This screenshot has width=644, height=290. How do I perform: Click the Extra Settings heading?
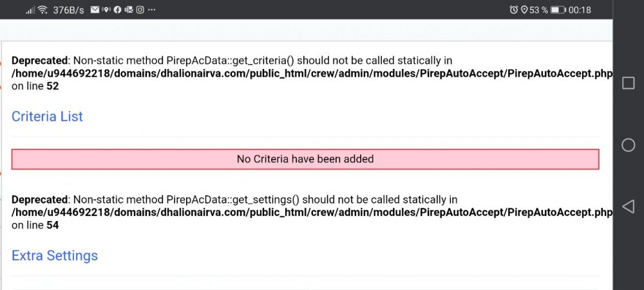click(55, 256)
